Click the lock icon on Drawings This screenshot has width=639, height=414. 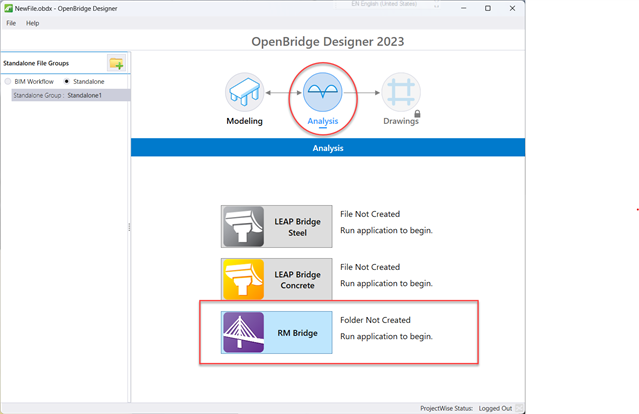point(417,114)
